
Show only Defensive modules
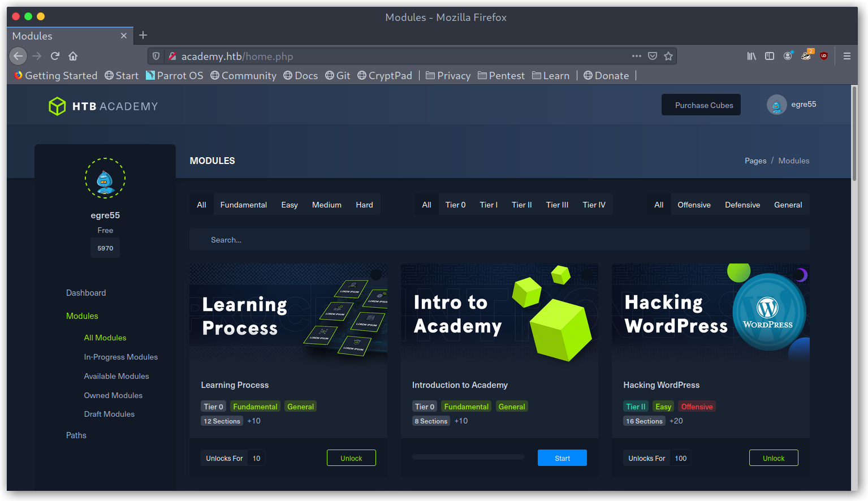click(x=742, y=205)
